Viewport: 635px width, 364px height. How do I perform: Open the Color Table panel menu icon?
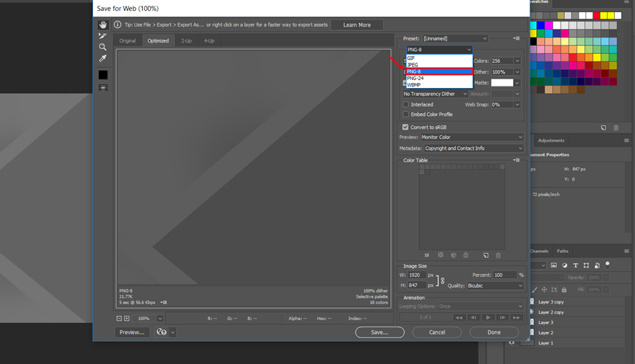(517, 160)
